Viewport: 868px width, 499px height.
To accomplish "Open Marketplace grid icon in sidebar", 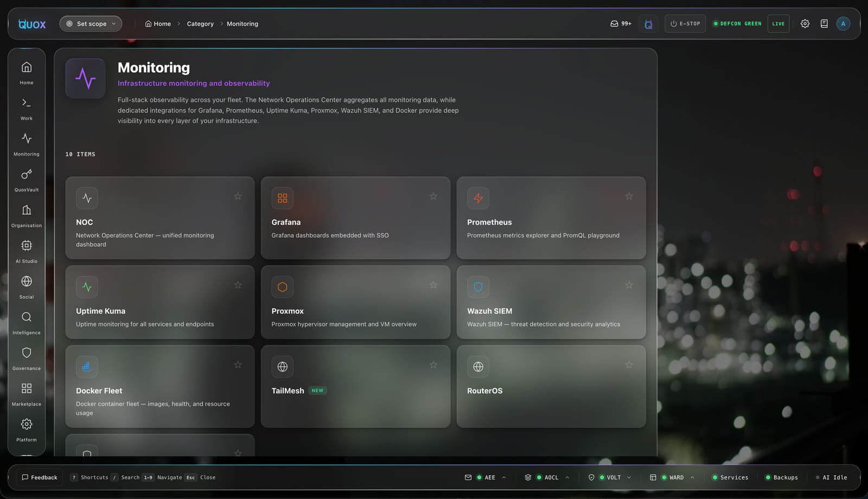I will pos(27,388).
